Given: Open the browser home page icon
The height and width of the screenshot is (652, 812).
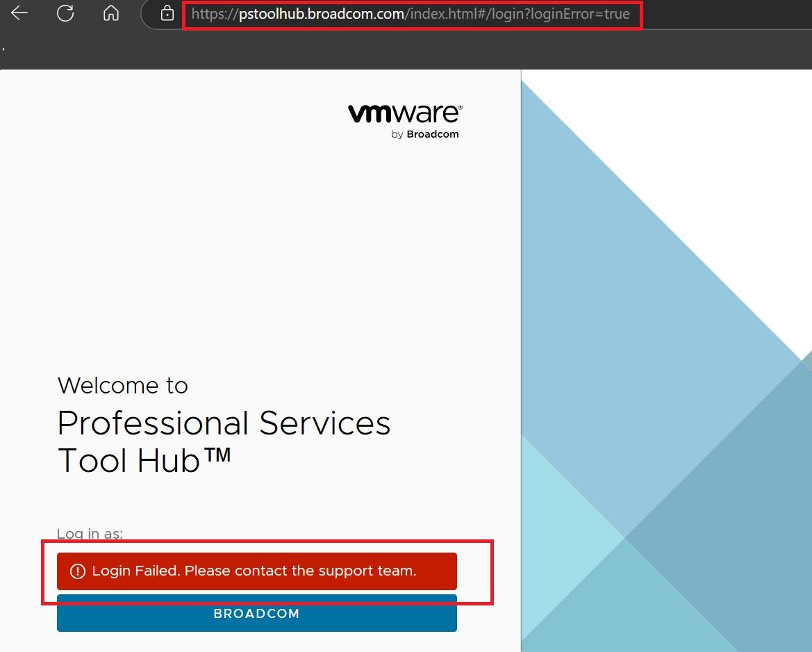Looking at the screenshot, I should pyautogui.click(x=111, y=13).
